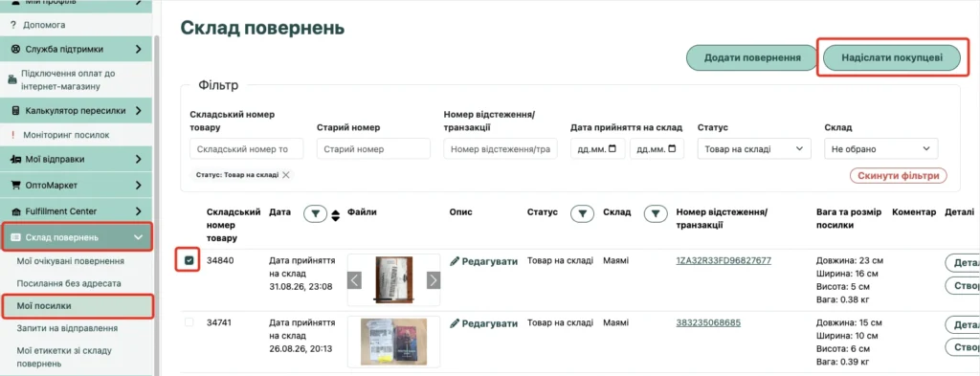Expand Калькулятор пересилки chevron

pyautogui.click(x=138, y=111)
